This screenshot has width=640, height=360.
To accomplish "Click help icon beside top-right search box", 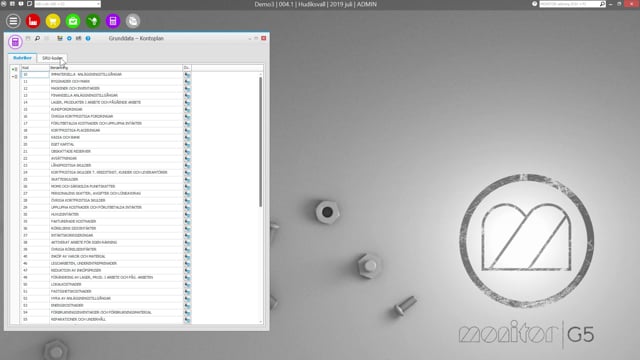I will coord(534,4).
